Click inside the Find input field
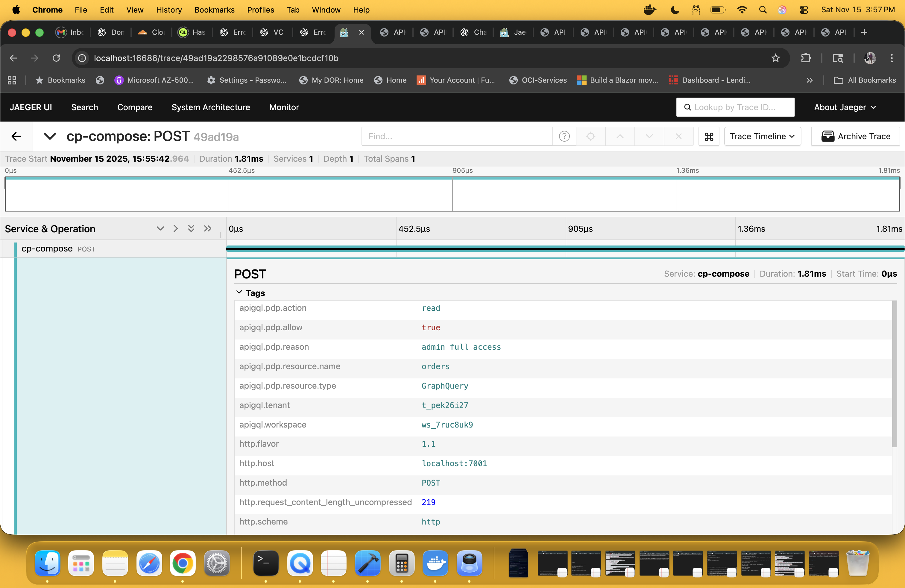905x588 pixels. pyautogui.click(x=456, y=136)
